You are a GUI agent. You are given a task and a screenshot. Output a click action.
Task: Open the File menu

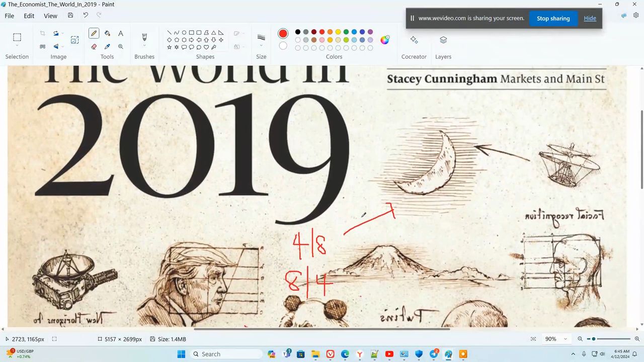tap(10, 16)
